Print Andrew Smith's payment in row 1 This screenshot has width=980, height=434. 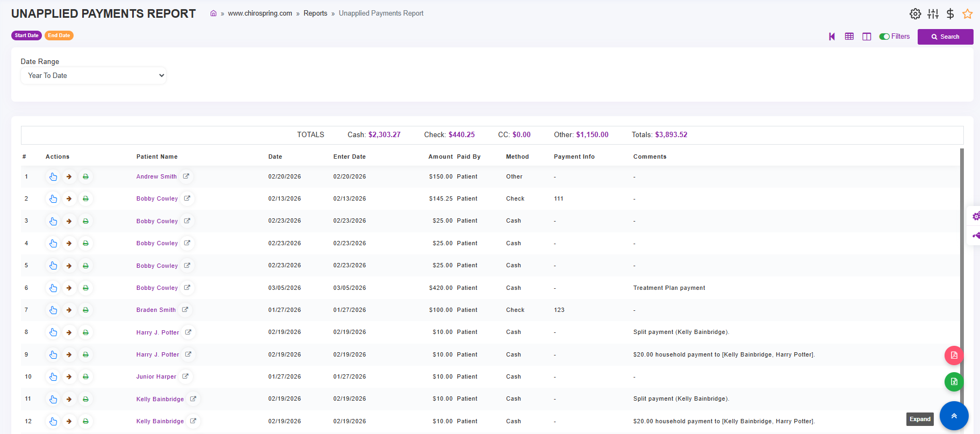click(85, 176)
